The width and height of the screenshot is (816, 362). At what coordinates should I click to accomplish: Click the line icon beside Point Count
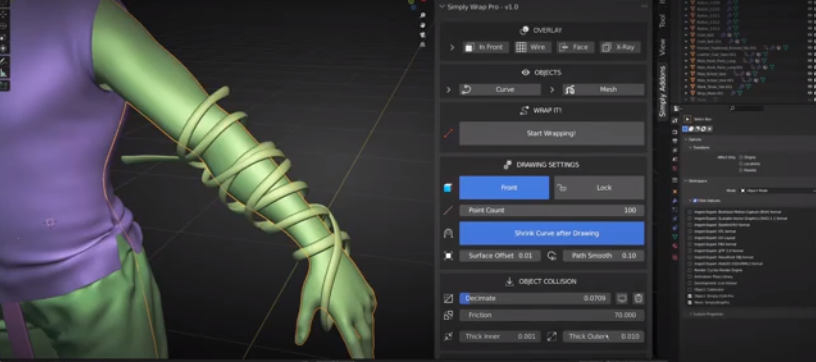pyautogui.click(x=448, y=211)
